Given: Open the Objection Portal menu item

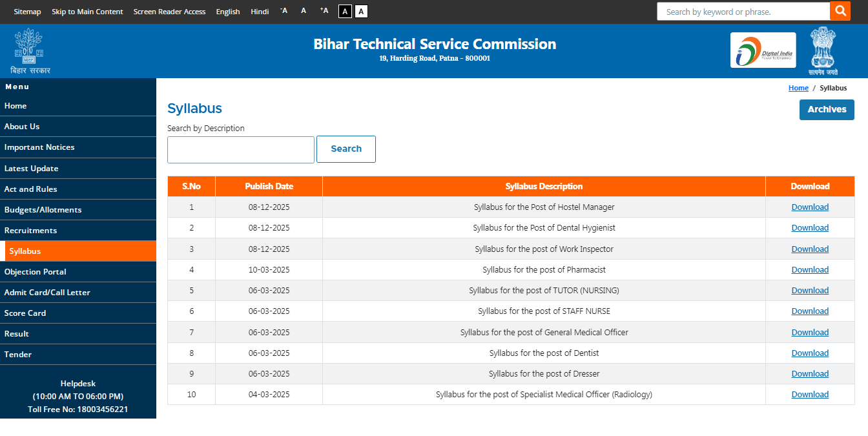Looking at the screenshot, I should point(36,272).
